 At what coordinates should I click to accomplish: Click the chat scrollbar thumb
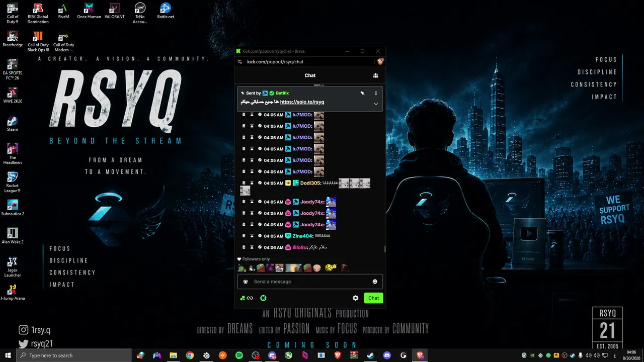tap(385, 249)
